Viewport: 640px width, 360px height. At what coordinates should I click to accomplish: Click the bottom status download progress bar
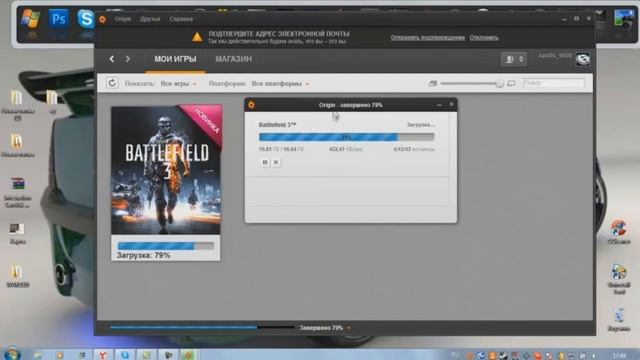click(x=202, y=327)
